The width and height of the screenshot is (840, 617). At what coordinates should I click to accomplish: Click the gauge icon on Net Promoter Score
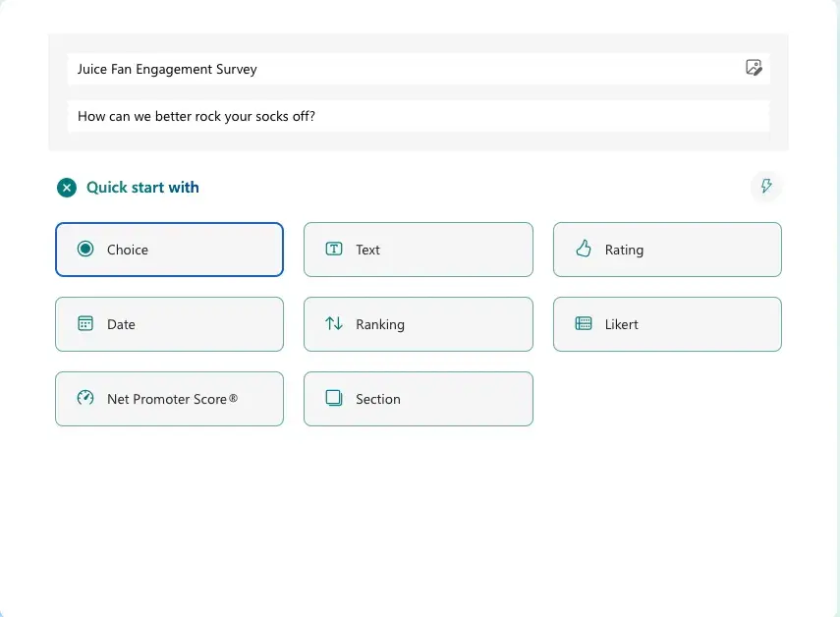coord(84,399)
